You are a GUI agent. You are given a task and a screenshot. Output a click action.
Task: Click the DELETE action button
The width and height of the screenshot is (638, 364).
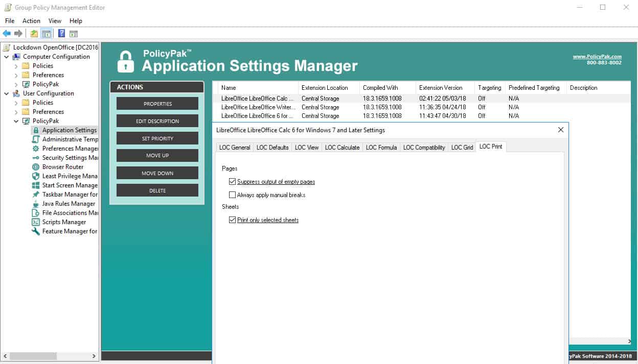tap(157, 190)
